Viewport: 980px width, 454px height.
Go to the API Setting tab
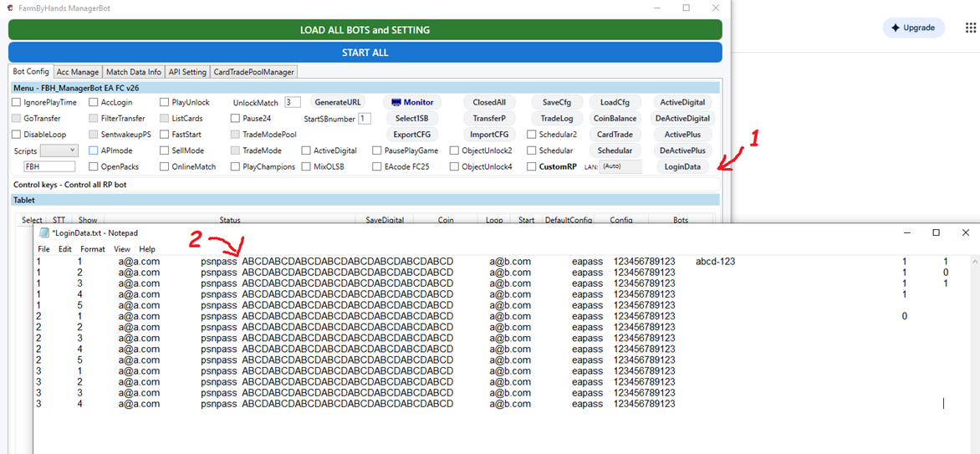point(187,72)
